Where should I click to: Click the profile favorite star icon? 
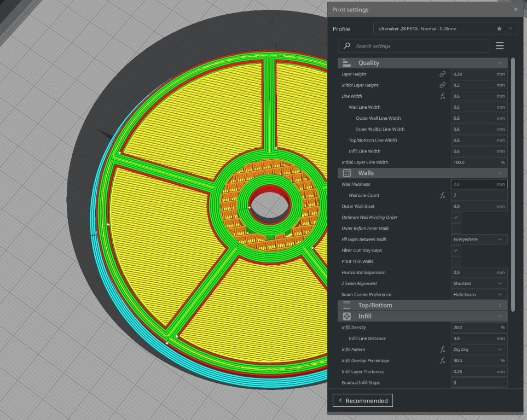[x=499, y=28]
